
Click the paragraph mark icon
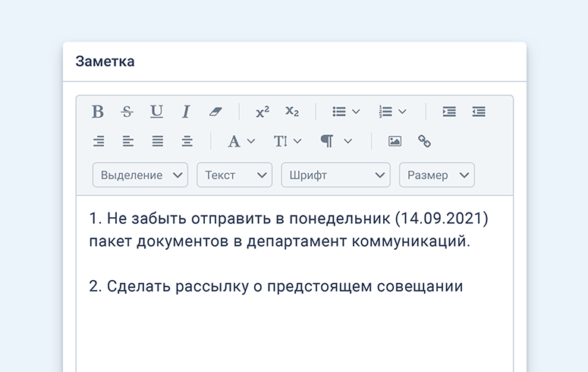[x=327, y=141]
